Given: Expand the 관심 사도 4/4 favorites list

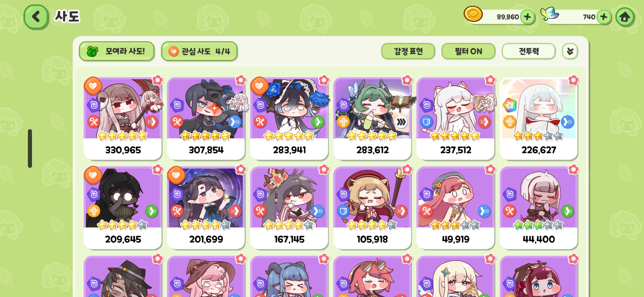Looking at the screenshot, I should coord(199,51).
